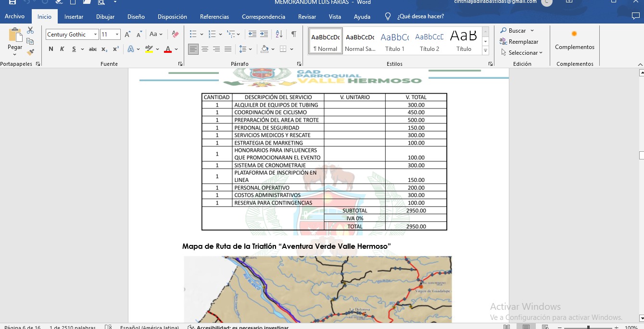Click the Sort A-Z icon
This screenshot has width=644, height=329.
279,34
